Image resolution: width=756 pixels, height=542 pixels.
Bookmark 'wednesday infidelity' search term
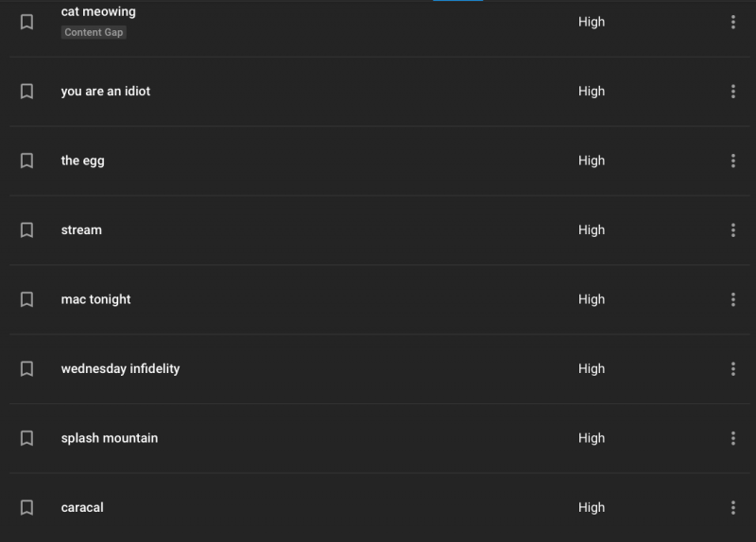26,369
